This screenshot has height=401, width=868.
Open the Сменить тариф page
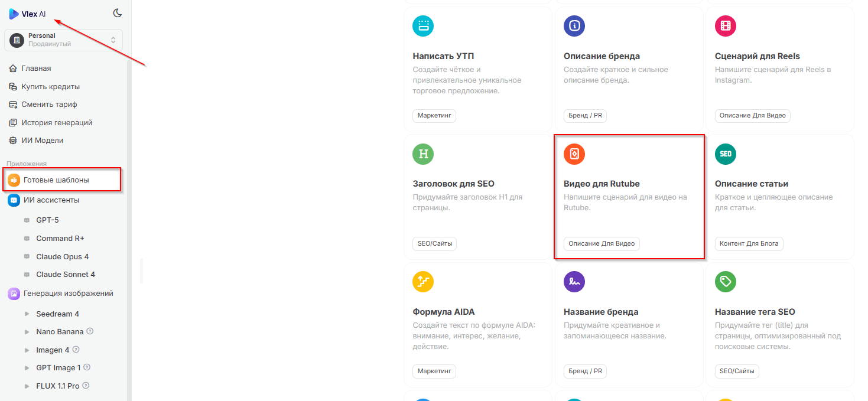click(50, 105)
